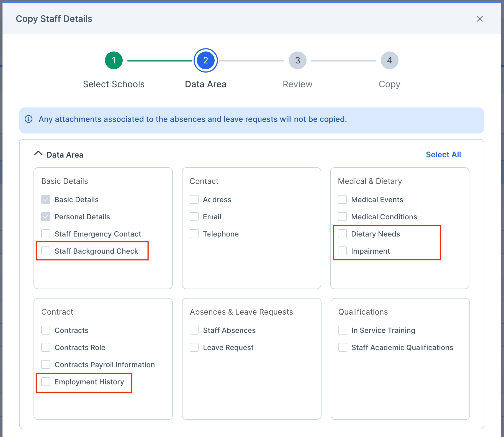Jump to step 3 Review

297,60
